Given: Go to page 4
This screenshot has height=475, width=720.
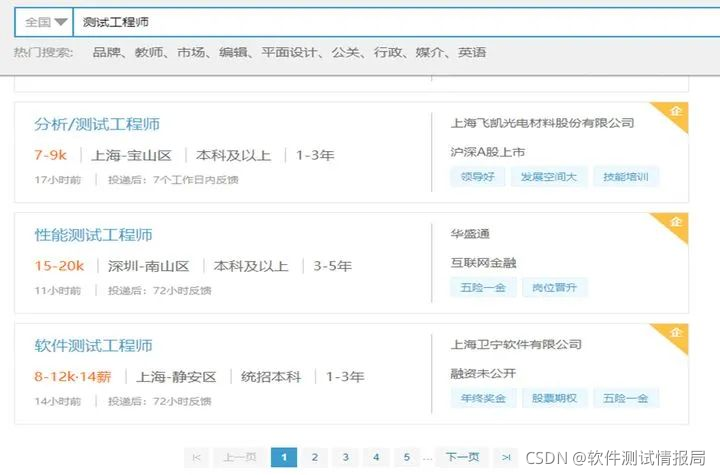Looking at the screenshot, I should (376, 458).
